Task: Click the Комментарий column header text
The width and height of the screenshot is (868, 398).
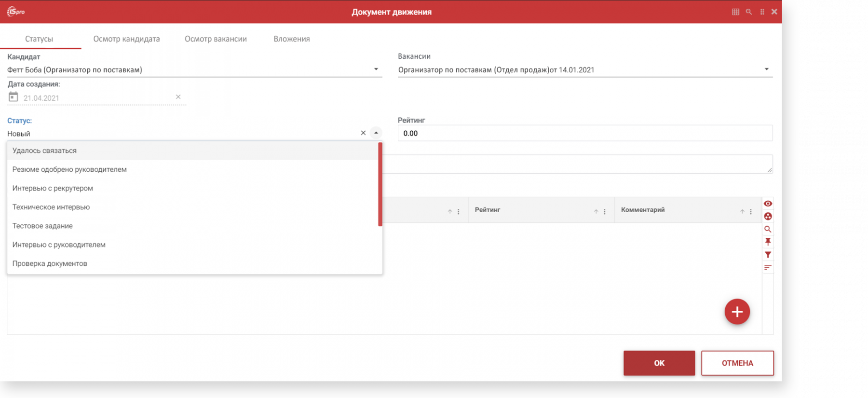Action: 643,210
